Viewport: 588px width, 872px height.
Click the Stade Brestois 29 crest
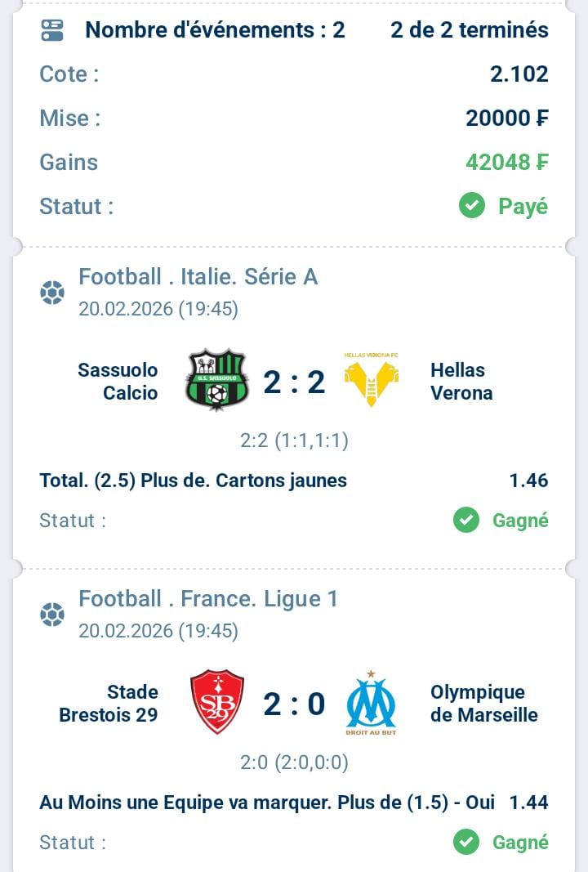pyautogui.click(x=216, y=702)
